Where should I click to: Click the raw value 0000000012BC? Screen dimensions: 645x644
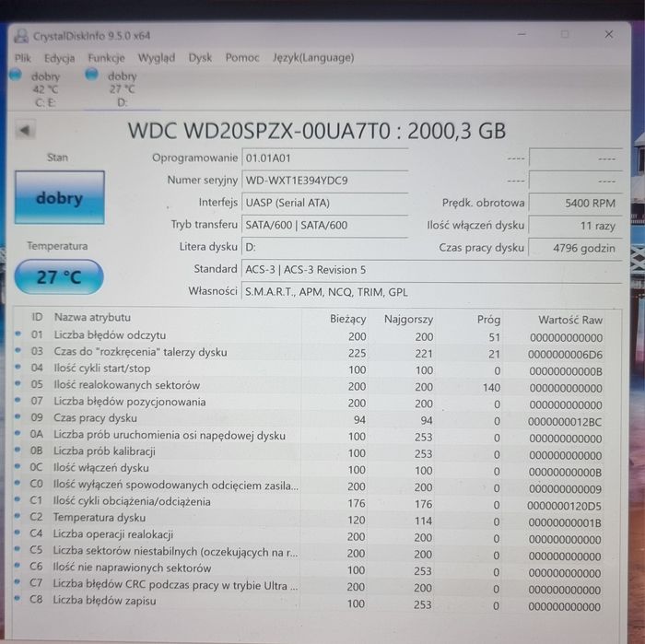tap(564, 422)
